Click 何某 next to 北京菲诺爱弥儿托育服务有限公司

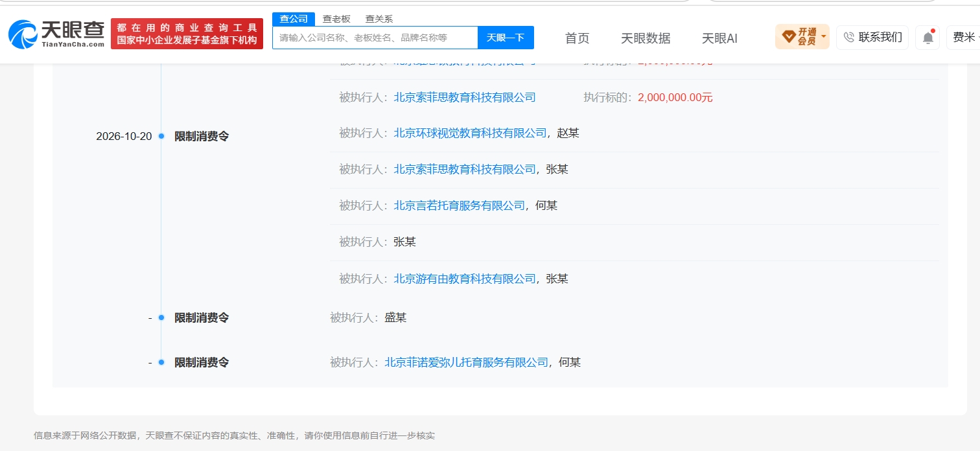[570, 362]
